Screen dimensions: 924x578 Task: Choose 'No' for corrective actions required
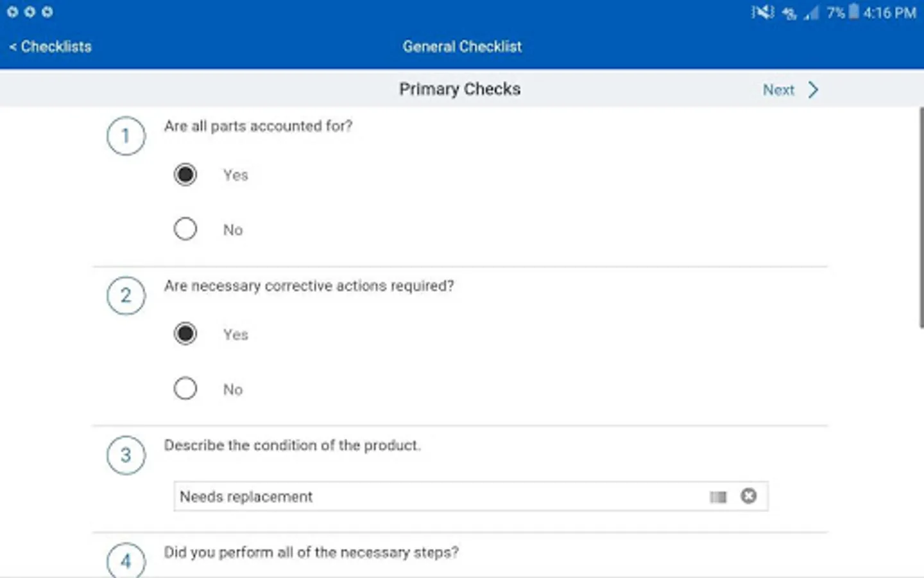(185, 389)
